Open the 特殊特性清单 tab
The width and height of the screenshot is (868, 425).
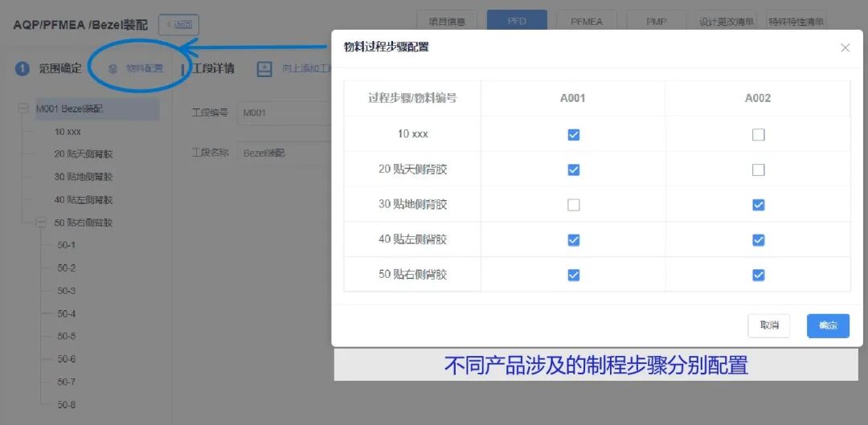pyautogui.click(x=796, y=22)
